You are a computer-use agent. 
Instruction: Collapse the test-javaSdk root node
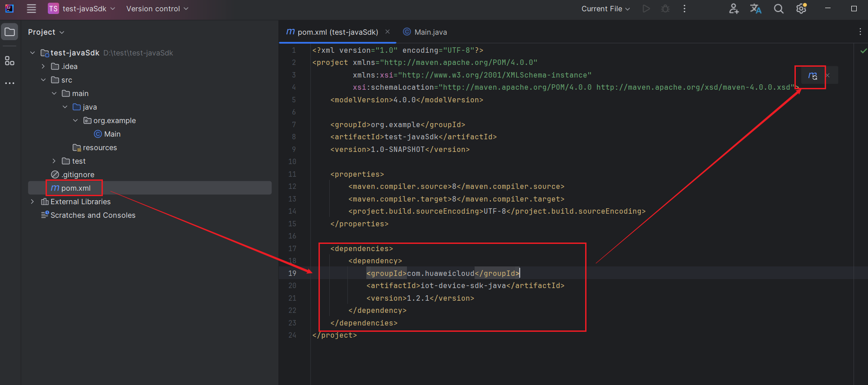tap(32, 53)
